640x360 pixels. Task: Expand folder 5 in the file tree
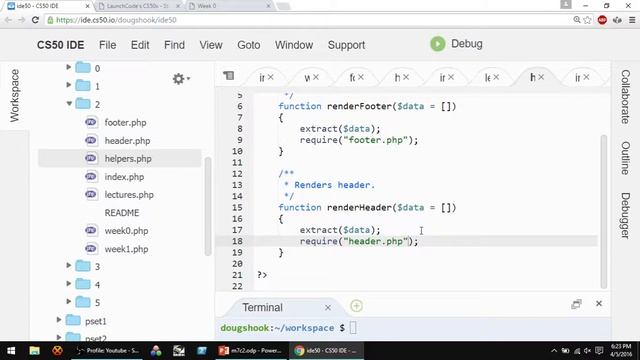[69, 301]
